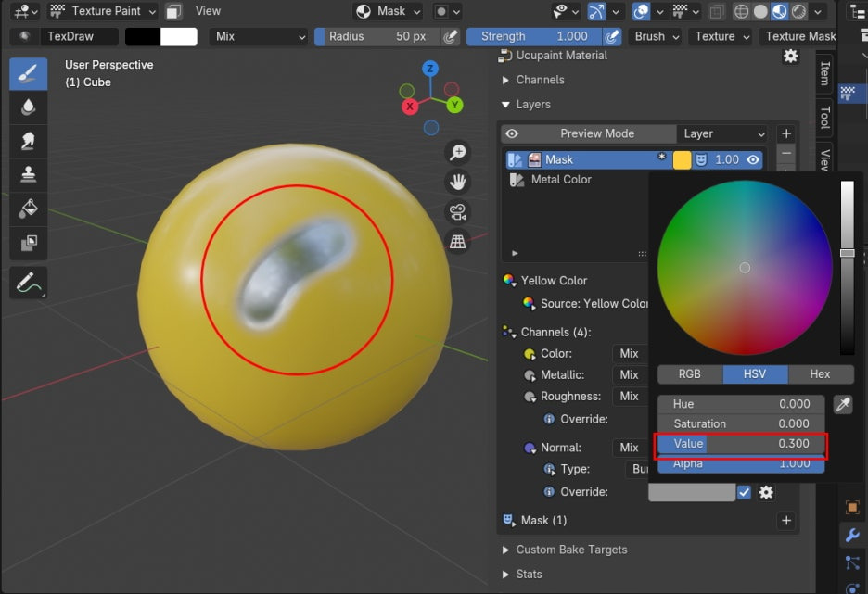
Task: Open the Item sidebar tab
Action: pyautogui.click(x=824, y=73)
